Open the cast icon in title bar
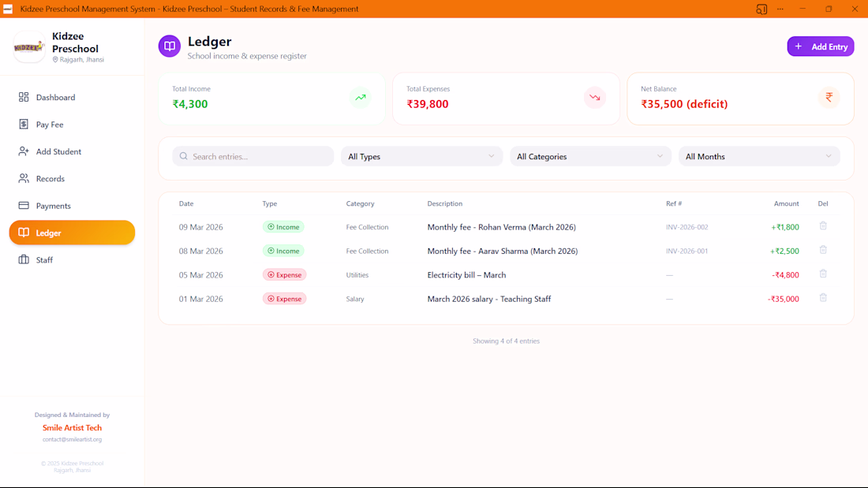This screenshot has height=488, width=868. 761,9
